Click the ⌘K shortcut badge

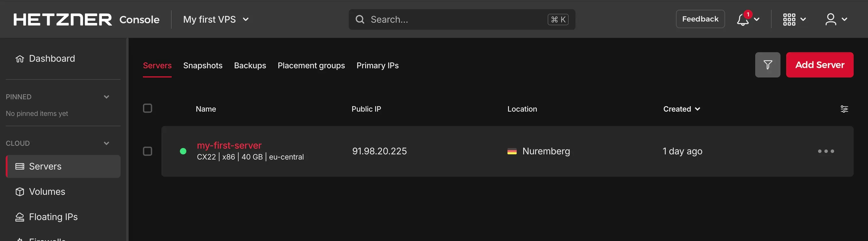pos(558,20)
